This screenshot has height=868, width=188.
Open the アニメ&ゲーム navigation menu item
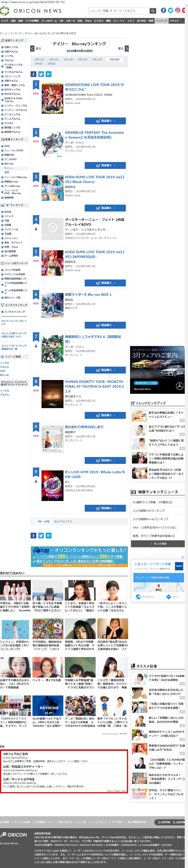pos(49,21)
